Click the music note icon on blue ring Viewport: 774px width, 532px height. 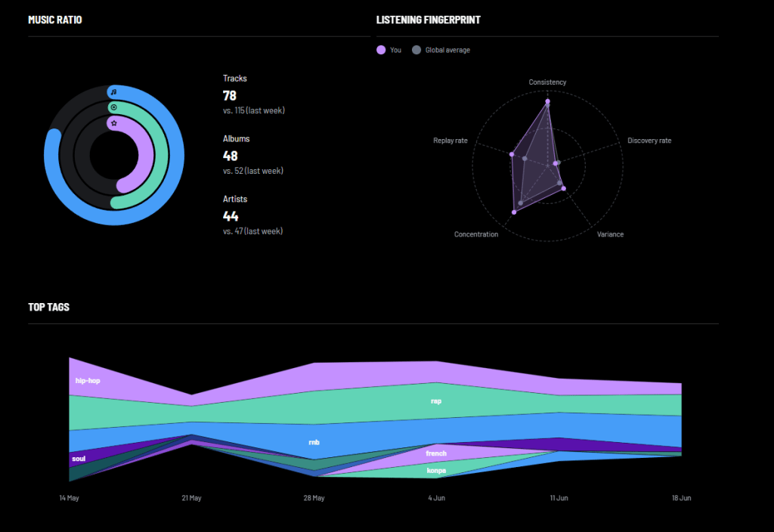114,92
